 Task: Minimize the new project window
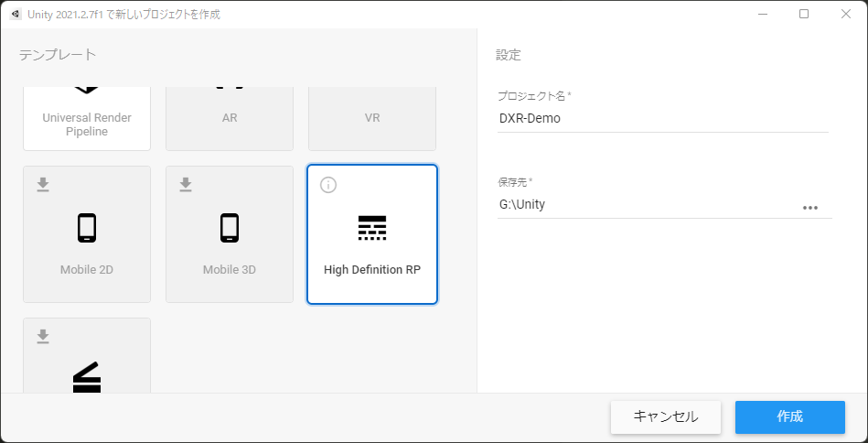coord(761,15)
